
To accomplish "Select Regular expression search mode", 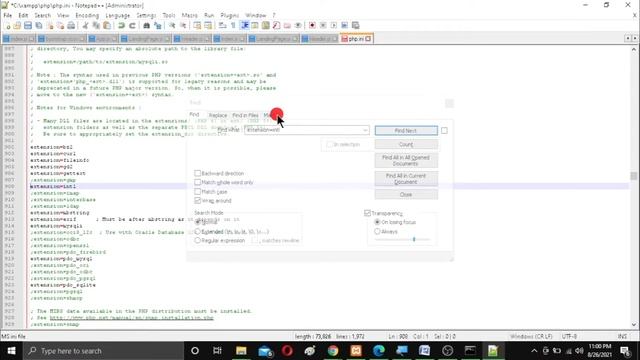I will pos(198,240).
